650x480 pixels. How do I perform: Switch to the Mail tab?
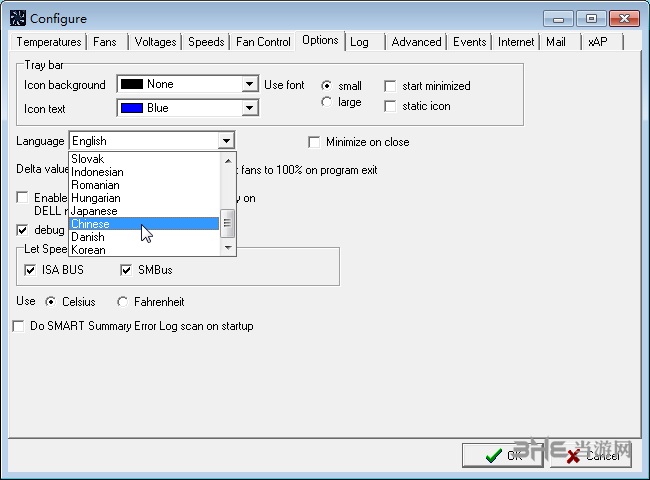pyautogui.click(x=555, y=42)
